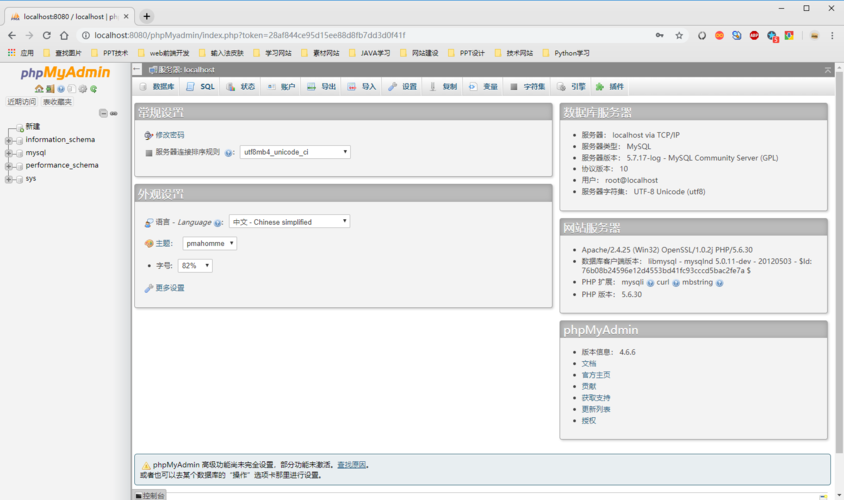Expand the information_schema database node

coord(9,140)
